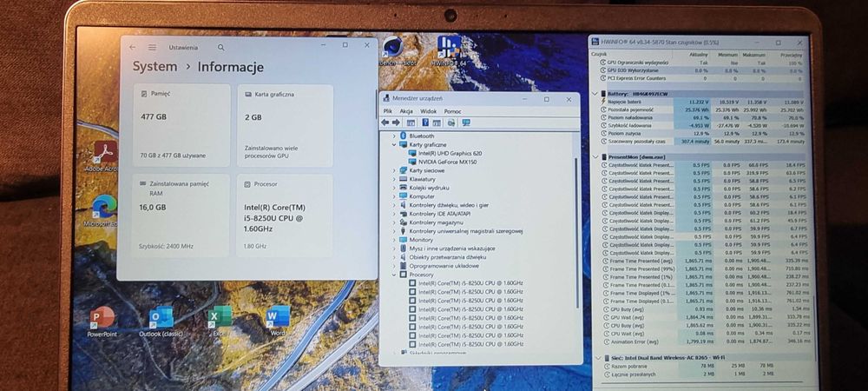Open the Outlook (classic) desktop shortcut

[x=161, y=321]
